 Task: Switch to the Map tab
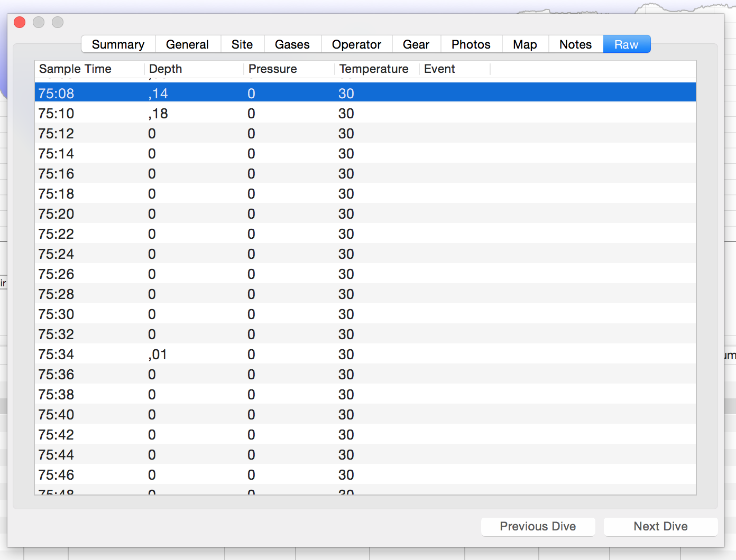point(525,44)
